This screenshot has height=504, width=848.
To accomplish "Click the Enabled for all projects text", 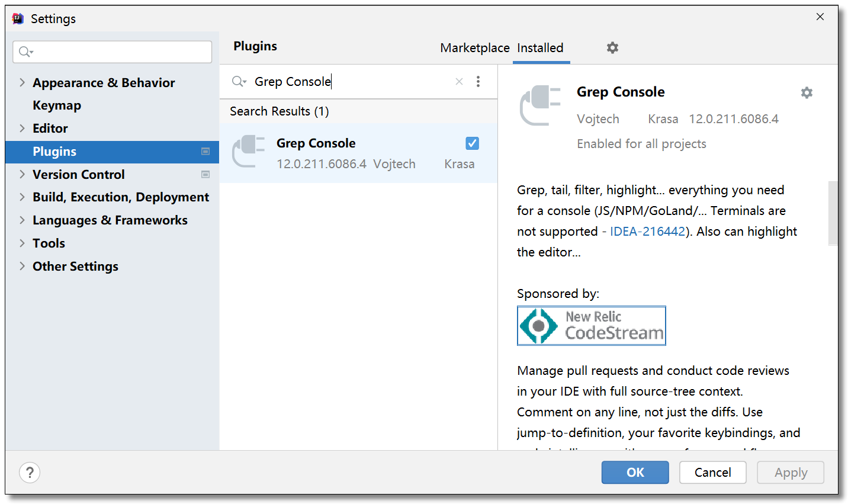I will pos(641,144).
